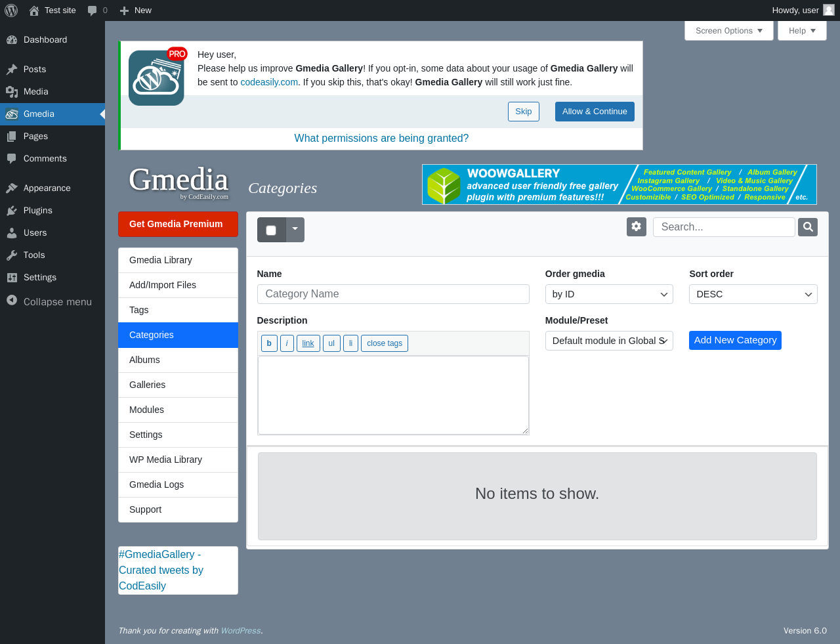This screenshot has width=840, height=644.
Task: Click the Users person icon
Action: coord(12,232)
